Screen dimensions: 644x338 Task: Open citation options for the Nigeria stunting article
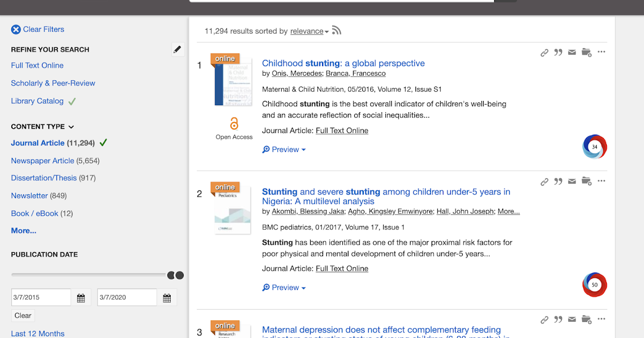558,181
